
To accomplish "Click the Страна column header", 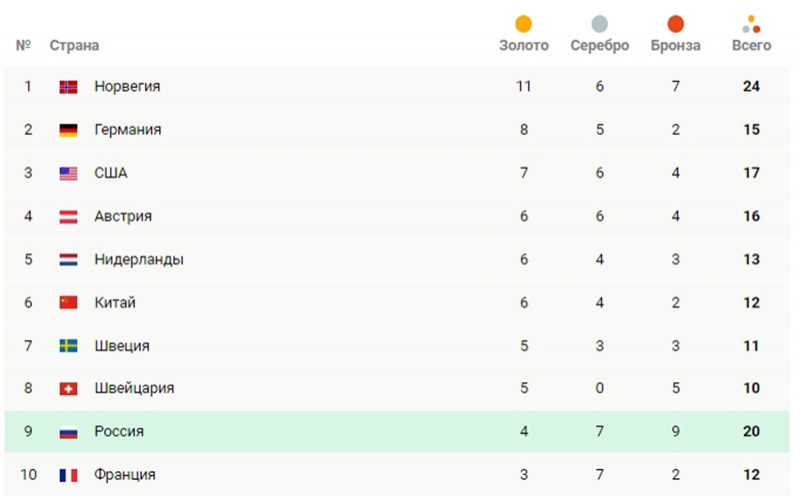I will [x=74, y=46].
